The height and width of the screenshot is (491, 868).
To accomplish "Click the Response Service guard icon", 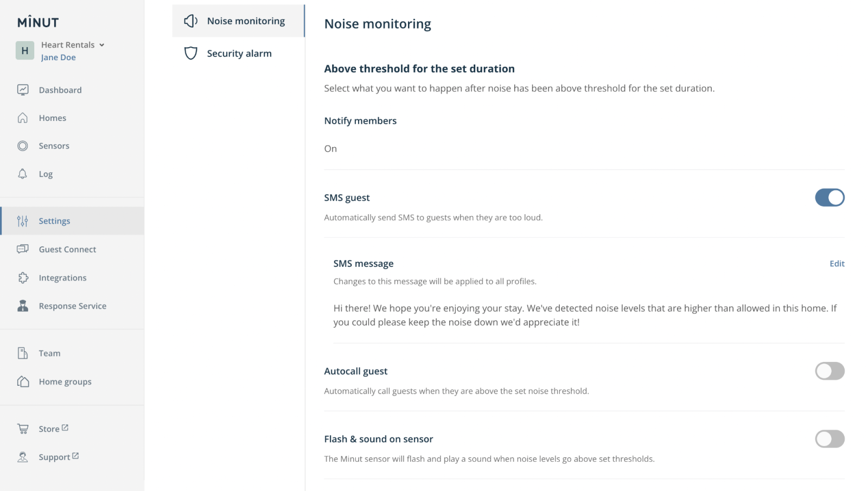I will point(23,306).
